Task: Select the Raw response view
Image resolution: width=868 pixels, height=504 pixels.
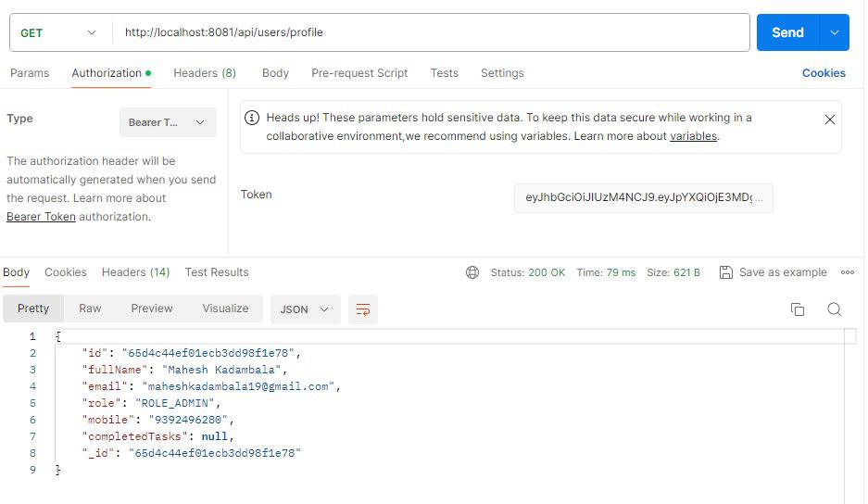Action: [x=90, y=309]
